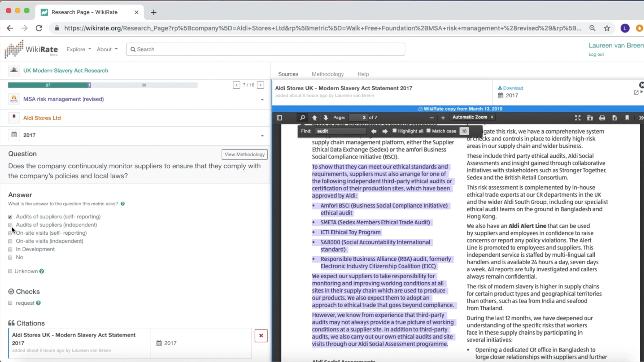Open the Automatic Zoom dropdown
This screenshot has width=644, height=362.
coord(473,117)
